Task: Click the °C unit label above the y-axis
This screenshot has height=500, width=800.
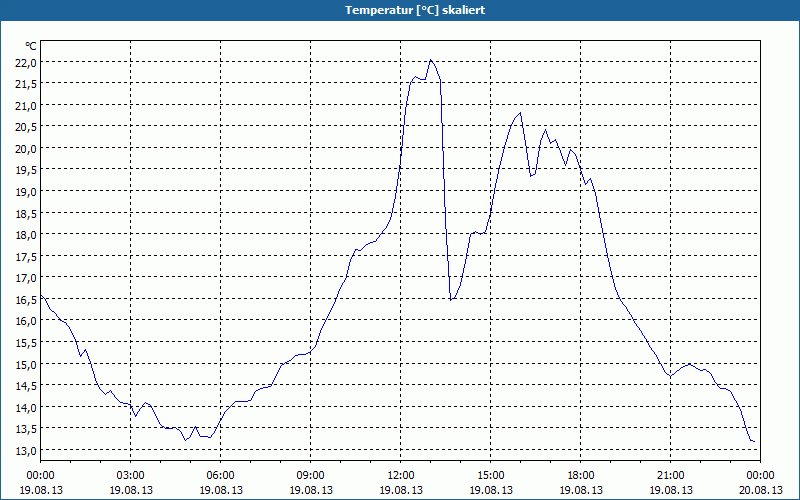Action: [31, 46]
